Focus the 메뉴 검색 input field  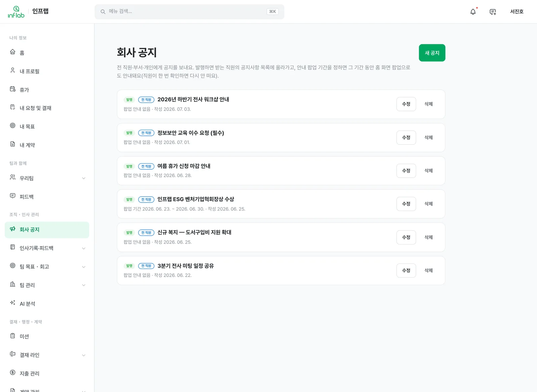pos(189,12)
